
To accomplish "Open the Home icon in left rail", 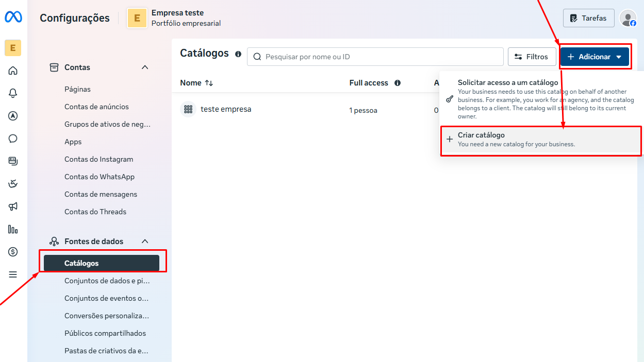I will click(13, 71).
